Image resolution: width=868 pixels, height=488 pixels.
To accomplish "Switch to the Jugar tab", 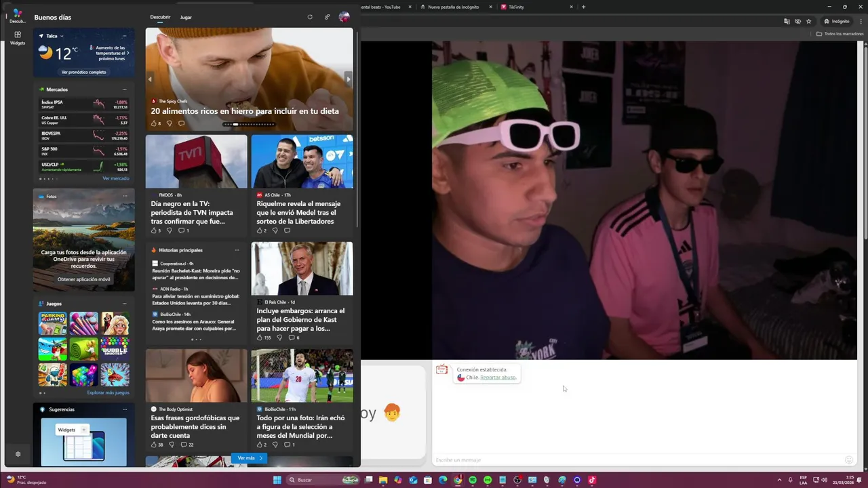I will click(186, 17).
